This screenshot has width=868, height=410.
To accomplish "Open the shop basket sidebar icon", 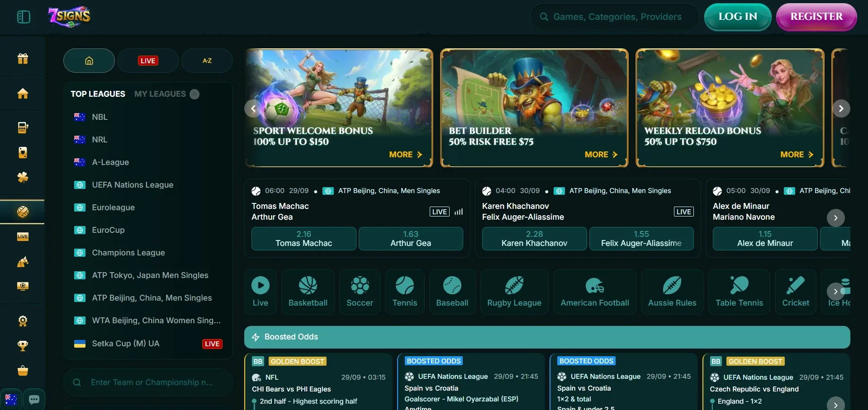I will 23,371.
